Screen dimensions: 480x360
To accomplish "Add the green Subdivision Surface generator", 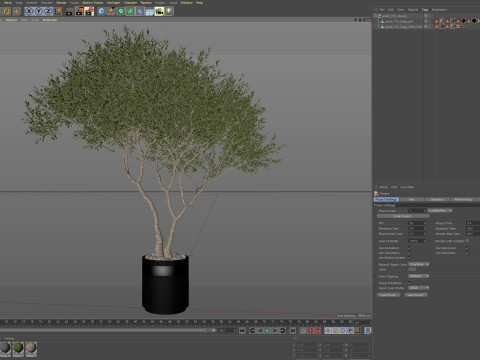I will (121, 11).
